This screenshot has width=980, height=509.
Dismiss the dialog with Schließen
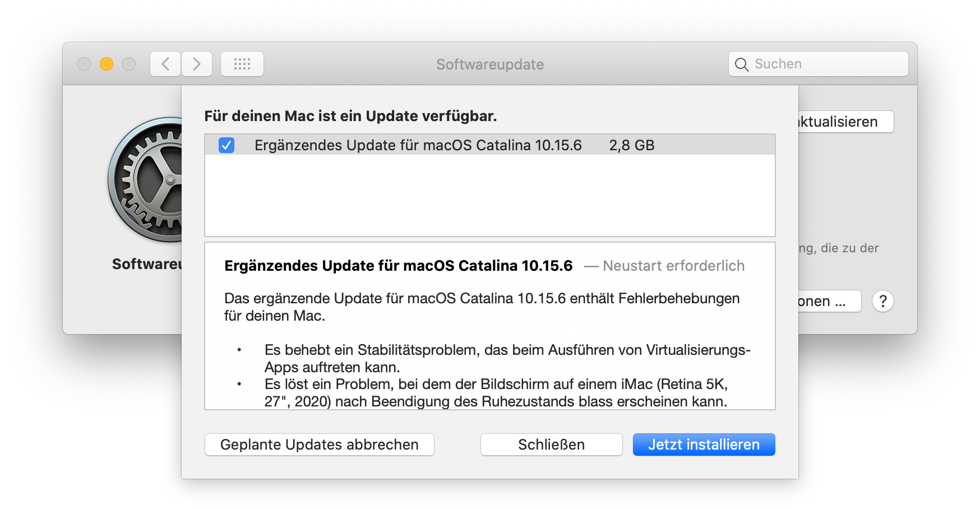[x=551, y=445]
